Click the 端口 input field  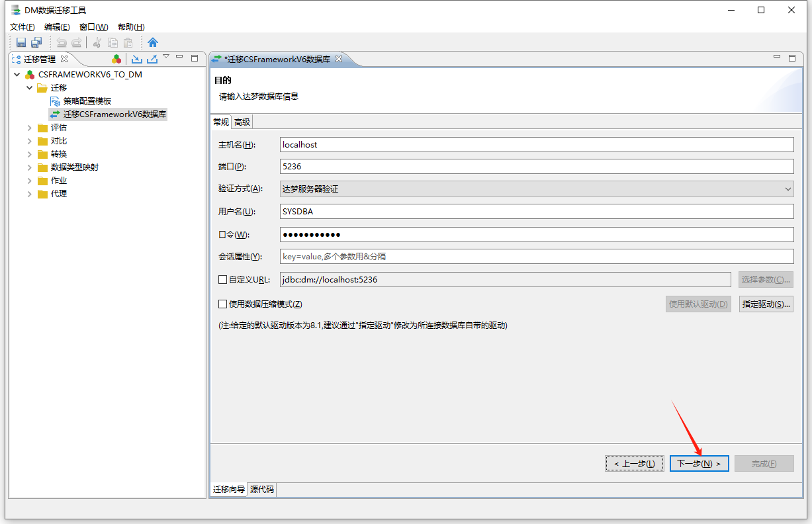(x=537, y=167)
